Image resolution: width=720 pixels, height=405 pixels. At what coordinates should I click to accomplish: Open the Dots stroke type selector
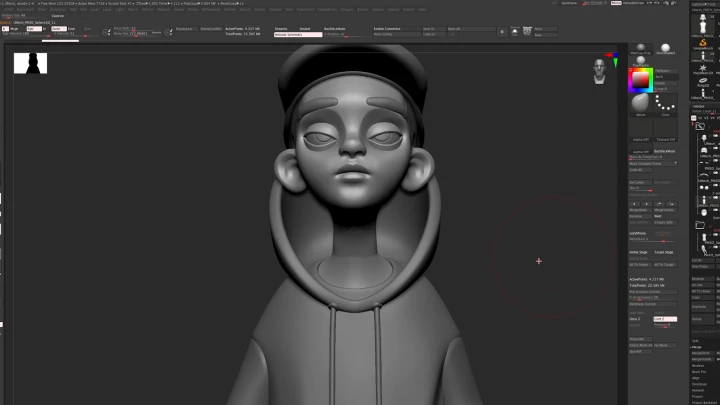click(x=665, y=105)
